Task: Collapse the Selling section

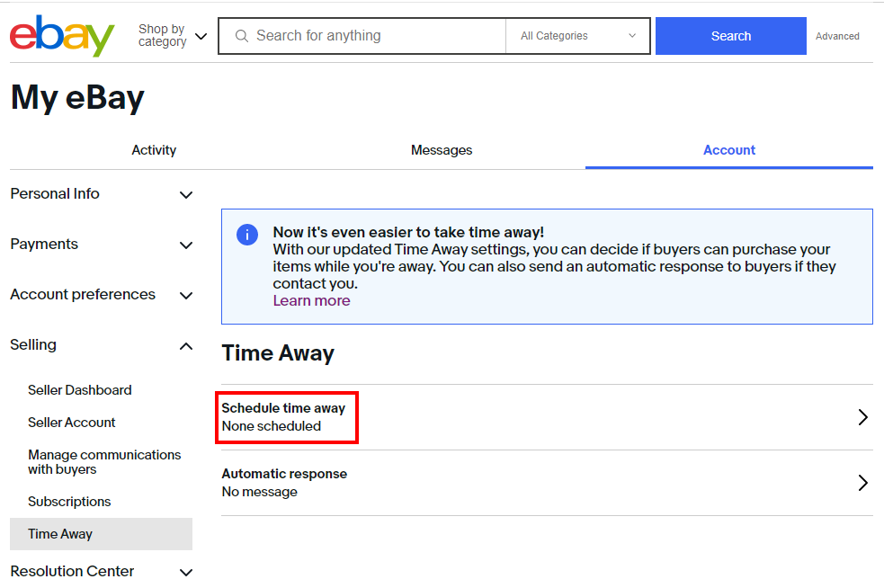Action: click(x=102, y=345)
